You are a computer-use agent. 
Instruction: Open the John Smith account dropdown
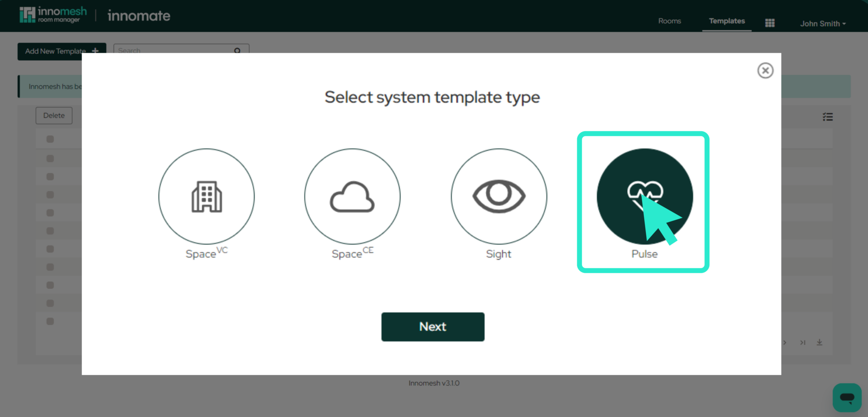[x=823, y=23]
